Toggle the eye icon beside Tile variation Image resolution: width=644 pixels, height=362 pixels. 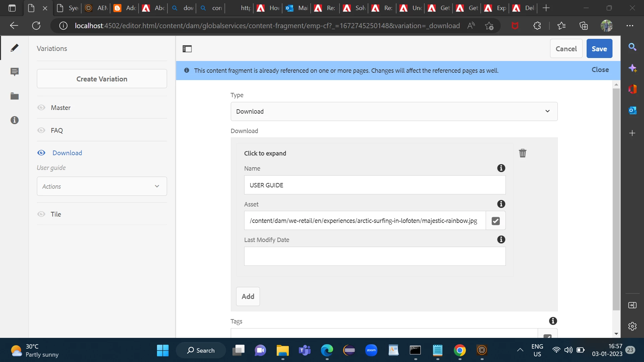pos(41,214)
